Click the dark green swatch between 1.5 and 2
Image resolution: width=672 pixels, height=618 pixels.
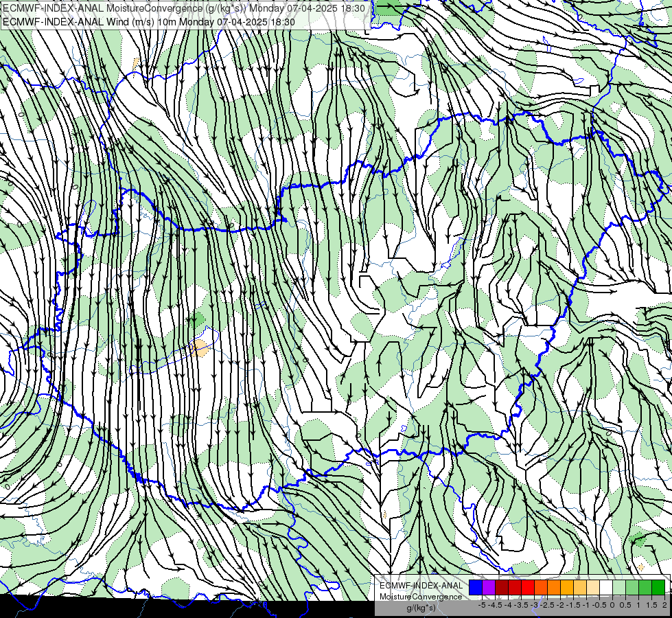point(658,588)
